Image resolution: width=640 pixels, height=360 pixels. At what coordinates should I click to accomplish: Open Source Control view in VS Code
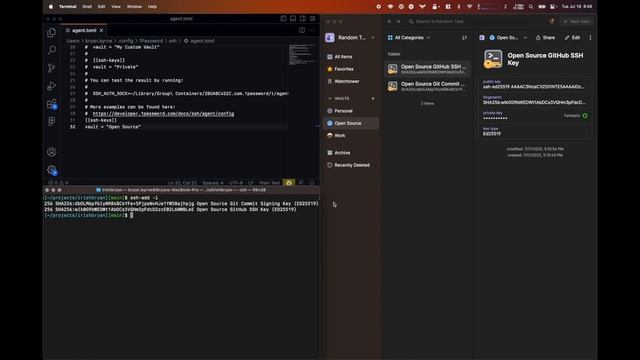click(51, 68)
